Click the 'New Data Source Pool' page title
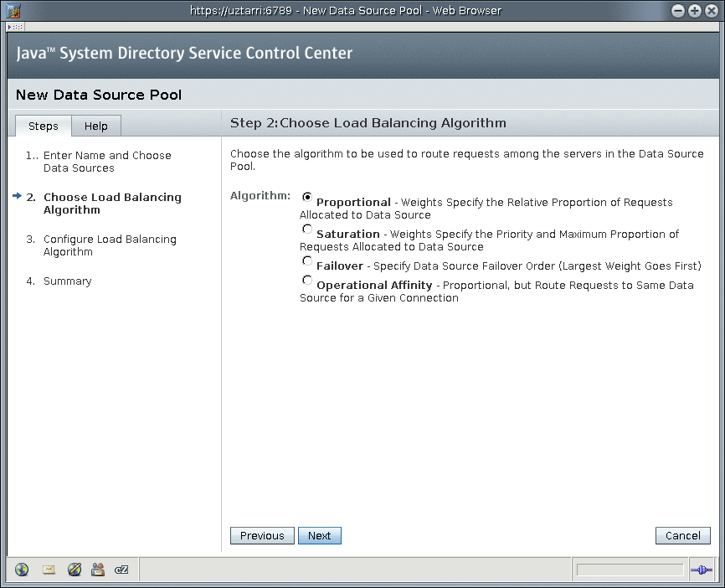 [99, 95]
